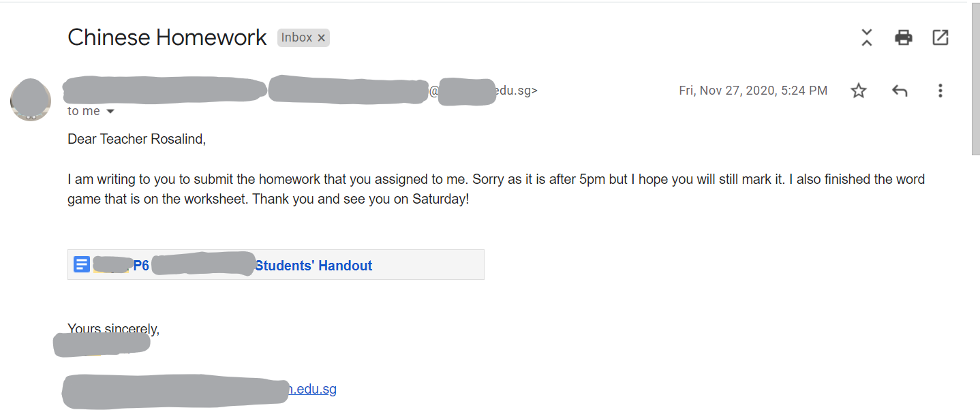Open email in a new window
The width and height of the screenshot is (980, 410).
(940, 37)
